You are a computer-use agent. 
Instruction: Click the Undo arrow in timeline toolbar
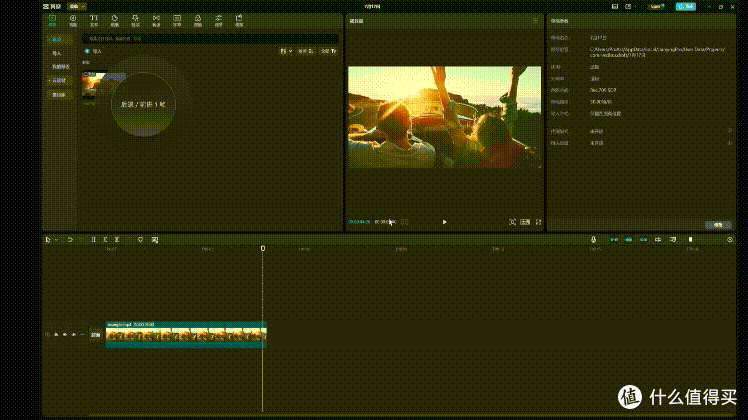[70, 240]
